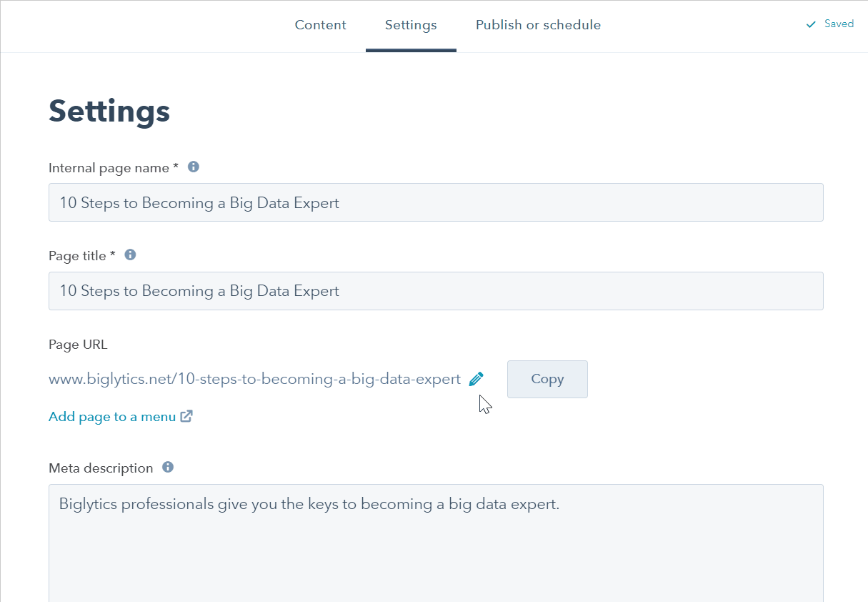The image size is (868, 602).
Task: Click the info icon beside Internal page name
Action: tap(193, 167)
